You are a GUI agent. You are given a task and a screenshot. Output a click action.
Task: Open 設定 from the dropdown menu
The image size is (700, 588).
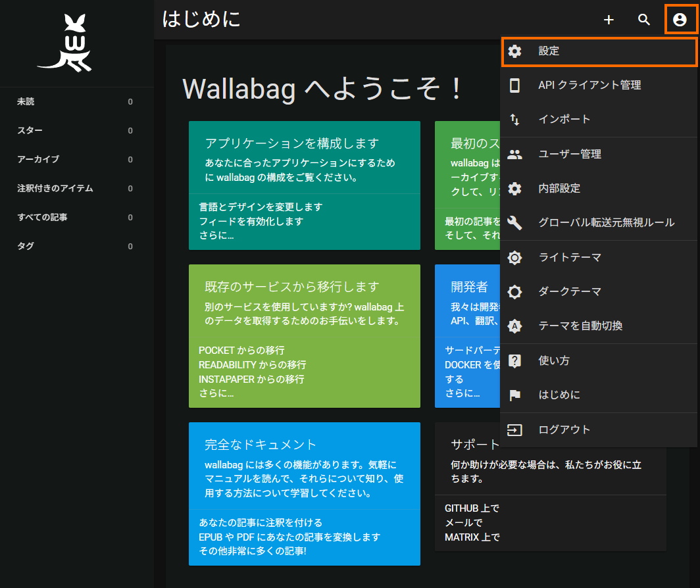tap(599, 51)
